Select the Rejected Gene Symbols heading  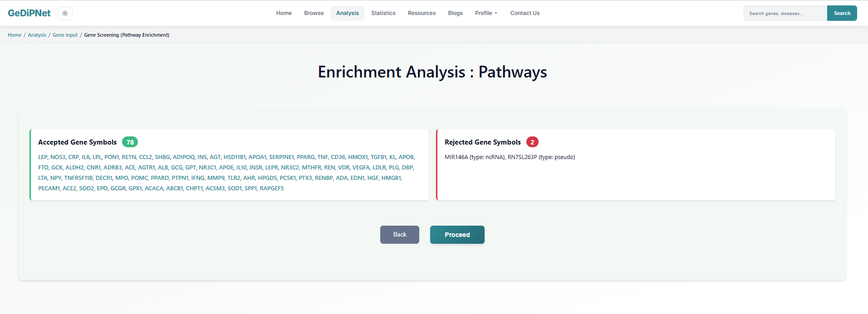click(x=483, y=142)
